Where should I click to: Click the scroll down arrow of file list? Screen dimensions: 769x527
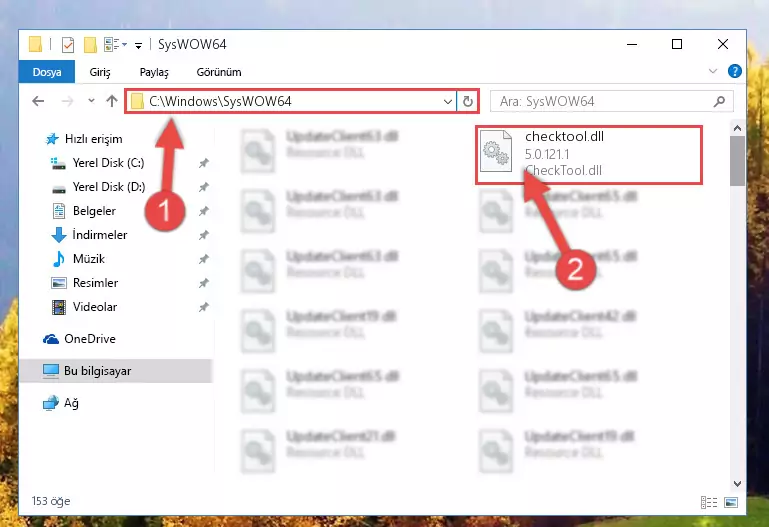tap(737, 484)
